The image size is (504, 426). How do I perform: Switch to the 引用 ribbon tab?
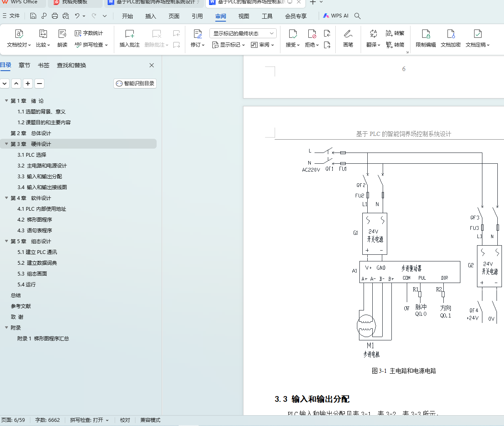(x=197, y=16)
